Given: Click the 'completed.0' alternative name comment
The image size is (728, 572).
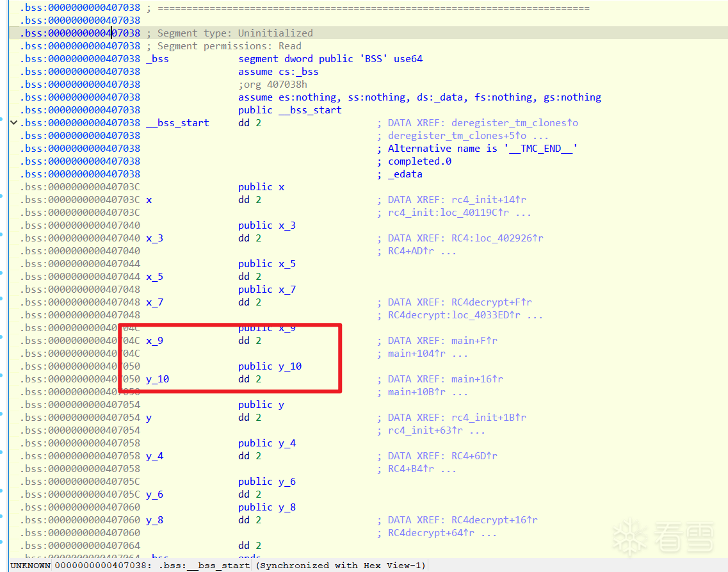Looking at the screenshot, I should pos(420,161).
